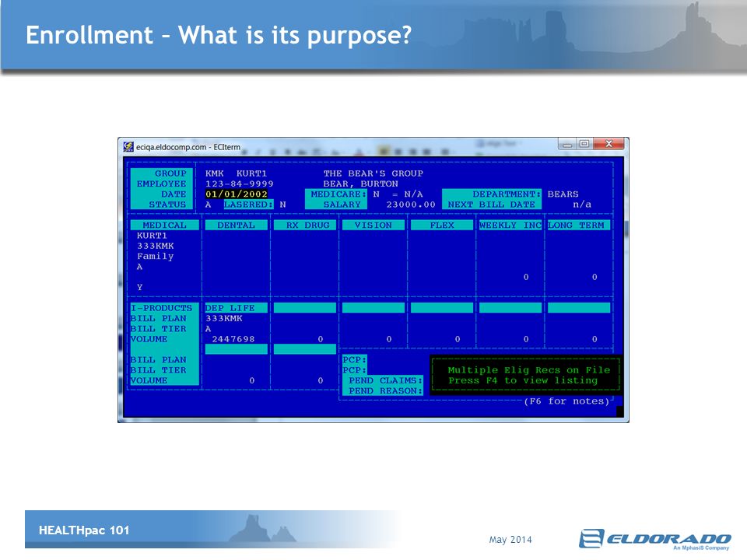Click the eciqa.eldocomp.com - ECIterm window title
Image resolution: width=747 pixels, height=560 pixels.
188,147
